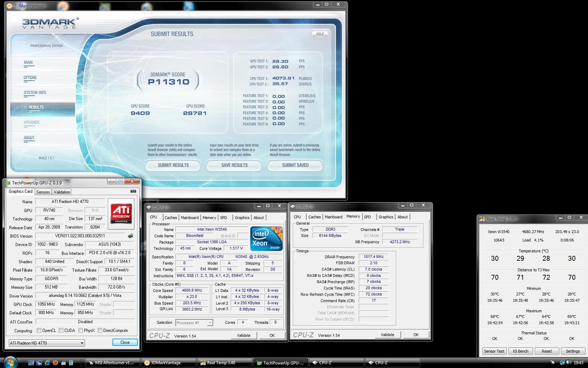Open the Validation tab in GPU-Z

62,192
